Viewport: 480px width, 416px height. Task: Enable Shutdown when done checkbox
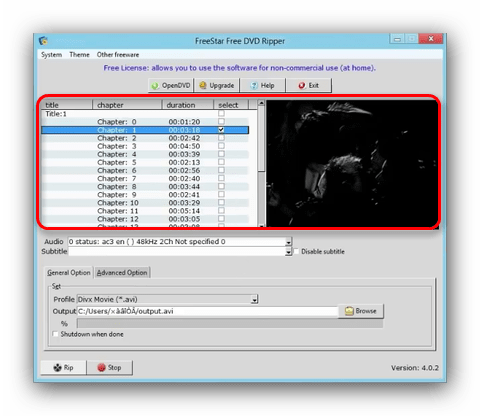click(x=55, y=334)
